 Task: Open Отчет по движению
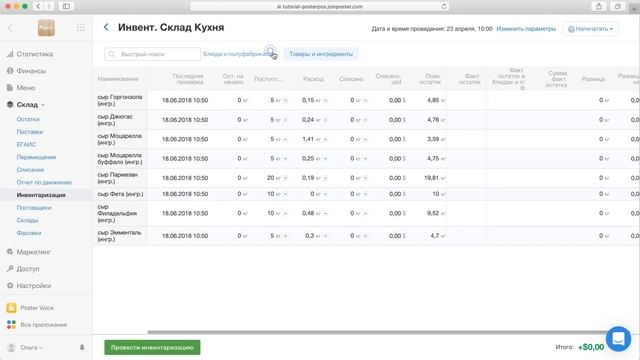(44, 182)
